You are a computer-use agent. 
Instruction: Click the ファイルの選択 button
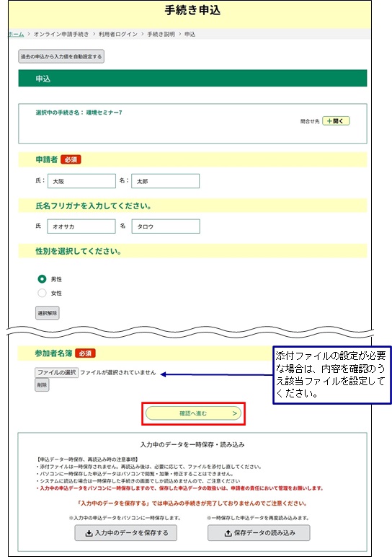[x=57, y=373]
